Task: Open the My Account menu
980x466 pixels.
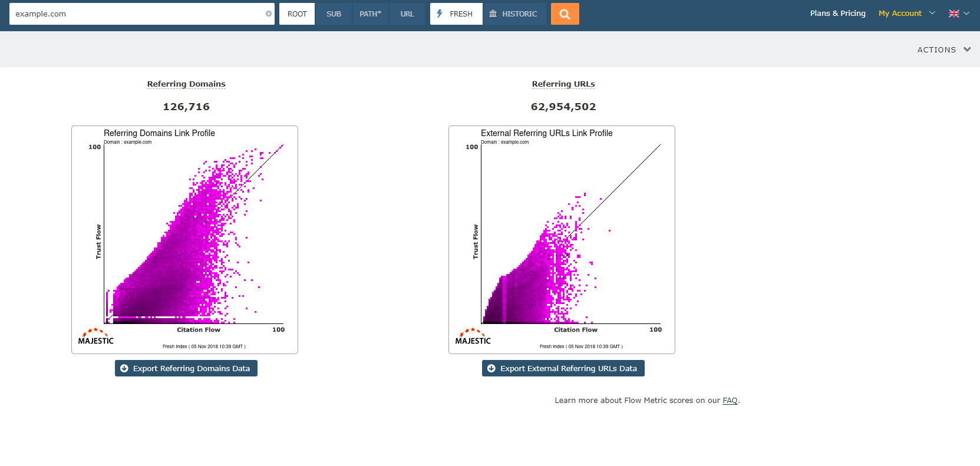Action: pyautogui.click(x=900, y=14)
